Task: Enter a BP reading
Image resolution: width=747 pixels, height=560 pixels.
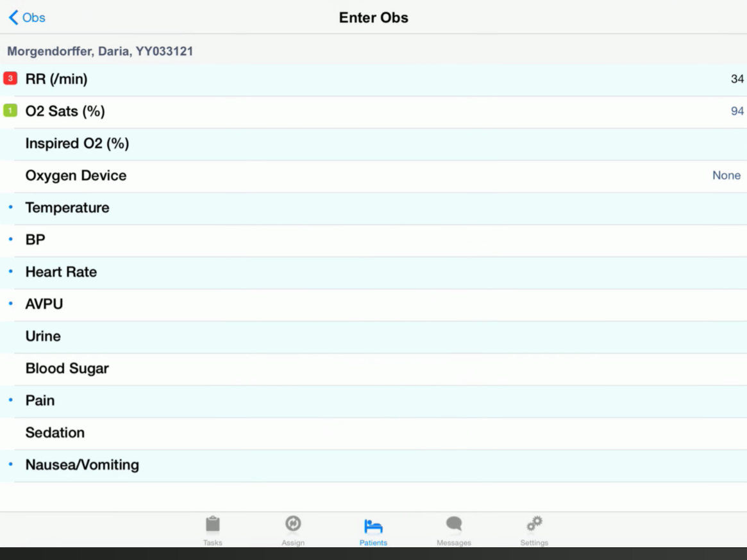Action: (373, 240)
